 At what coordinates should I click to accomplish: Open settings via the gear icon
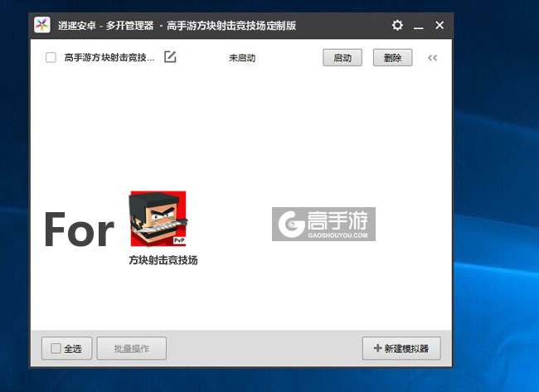point(397,26)
